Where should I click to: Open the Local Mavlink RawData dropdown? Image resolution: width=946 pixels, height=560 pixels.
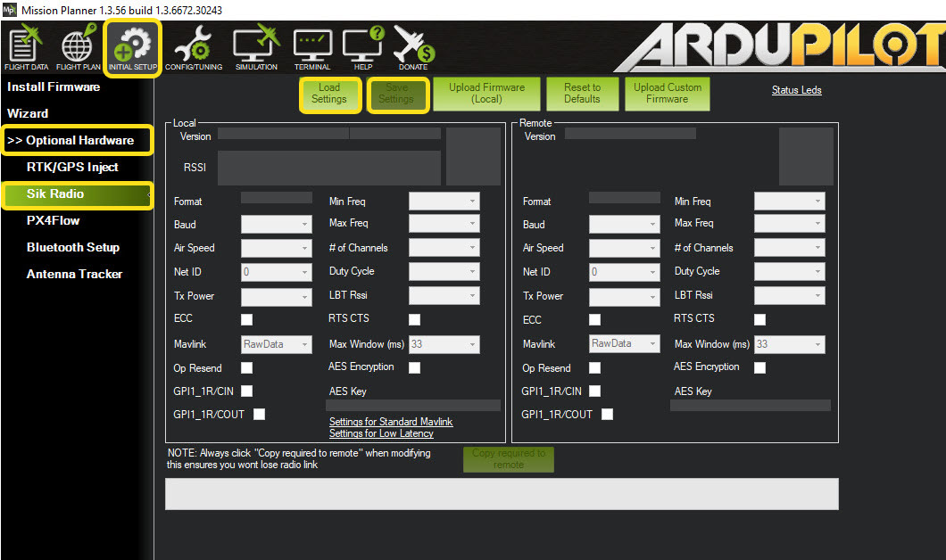[277, 344]
